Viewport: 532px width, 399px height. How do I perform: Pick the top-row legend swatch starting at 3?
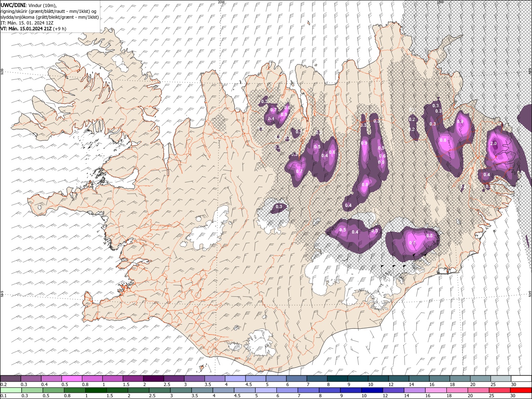[x=194, y=379]
